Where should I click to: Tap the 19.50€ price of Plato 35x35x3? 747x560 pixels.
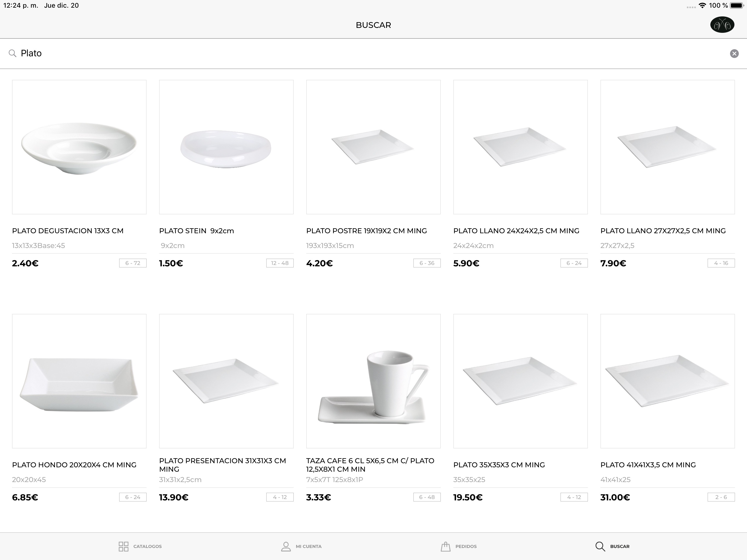click(468, 497)
